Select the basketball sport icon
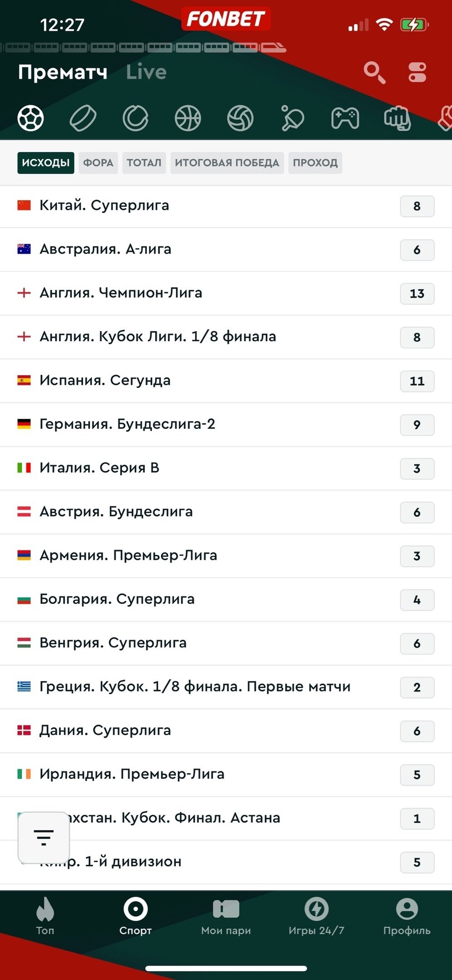This screenshot has height=980, width=452. pyautogui.click(x=188, y=118)
